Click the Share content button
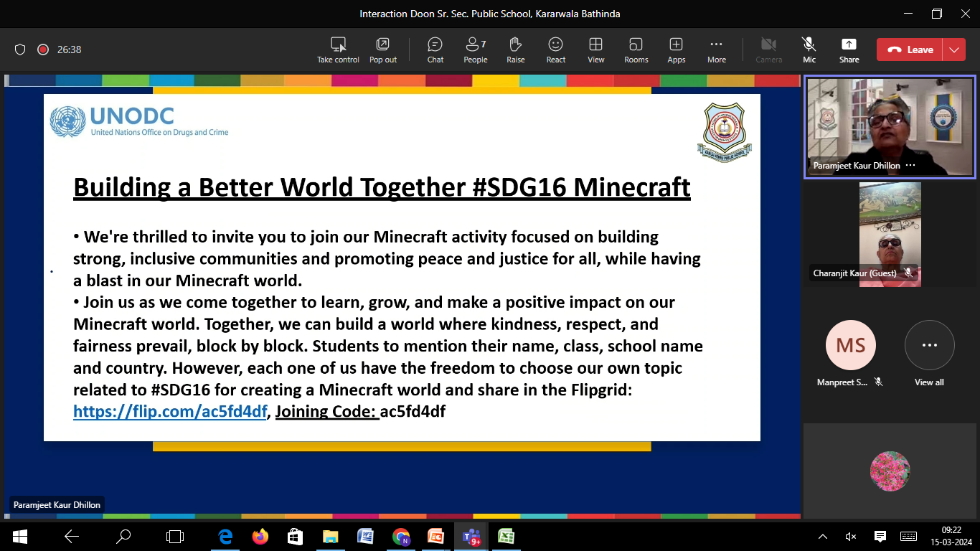 849,50
